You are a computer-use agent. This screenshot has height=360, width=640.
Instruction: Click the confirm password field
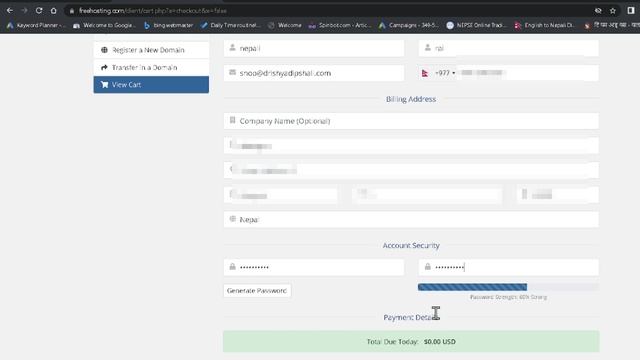509,267
